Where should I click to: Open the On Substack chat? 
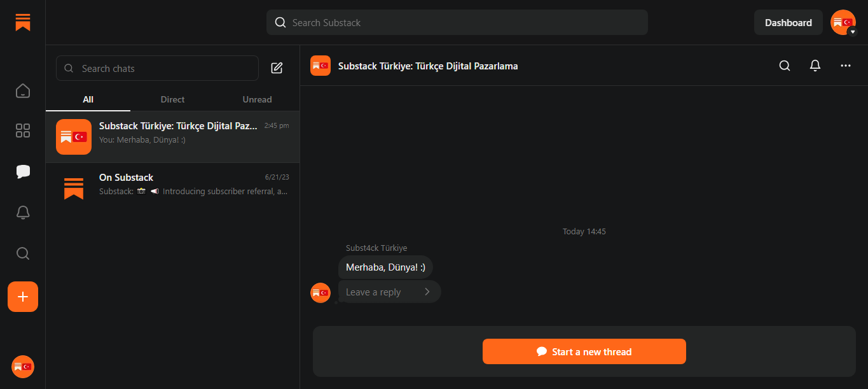coord(172,188)
